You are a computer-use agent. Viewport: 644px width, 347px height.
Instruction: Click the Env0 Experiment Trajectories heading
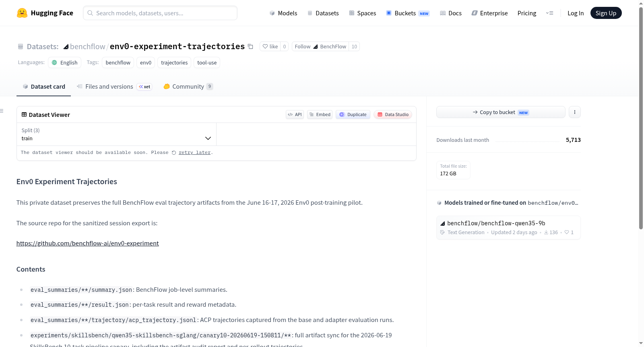(x=67, y=182)
